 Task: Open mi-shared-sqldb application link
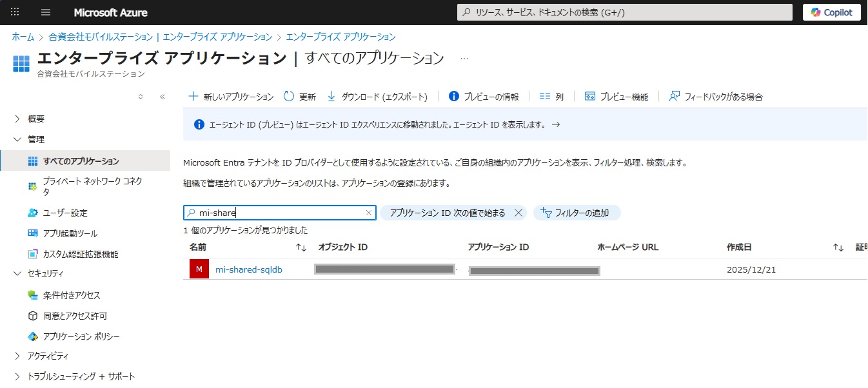248,269
